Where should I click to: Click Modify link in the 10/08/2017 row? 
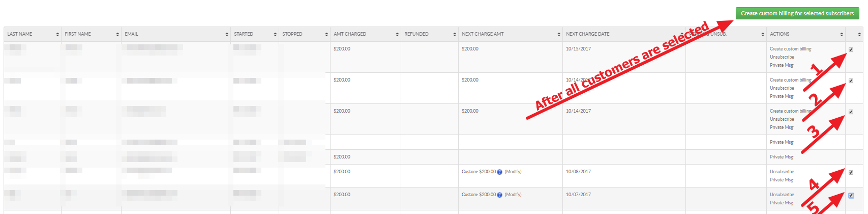point(513,172)
